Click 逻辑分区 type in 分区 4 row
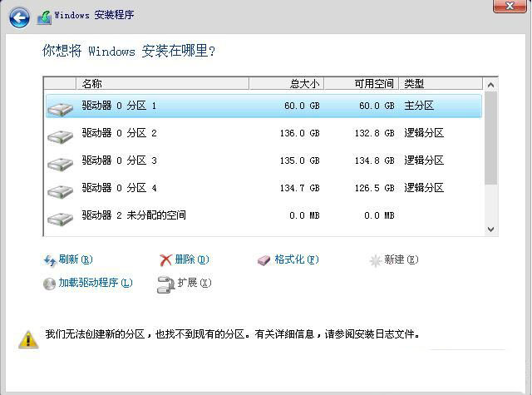 click(424, 188)
